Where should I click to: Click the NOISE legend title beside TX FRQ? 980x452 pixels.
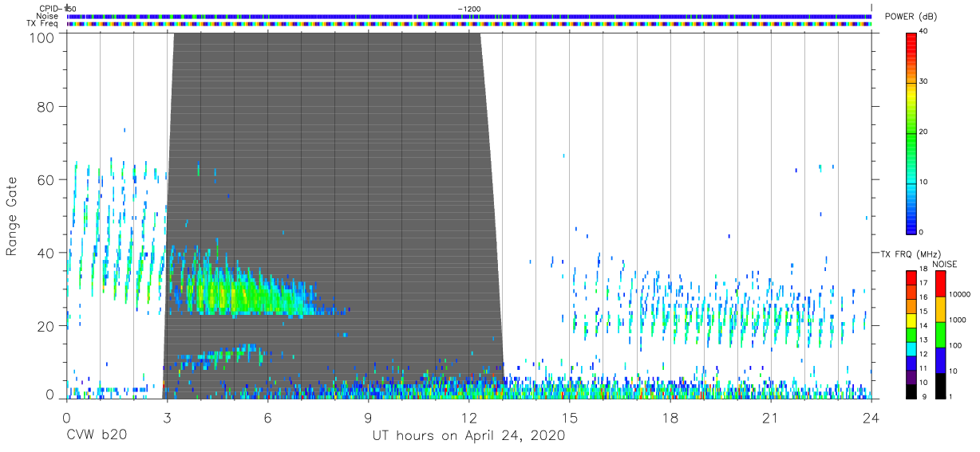point(944,264)
